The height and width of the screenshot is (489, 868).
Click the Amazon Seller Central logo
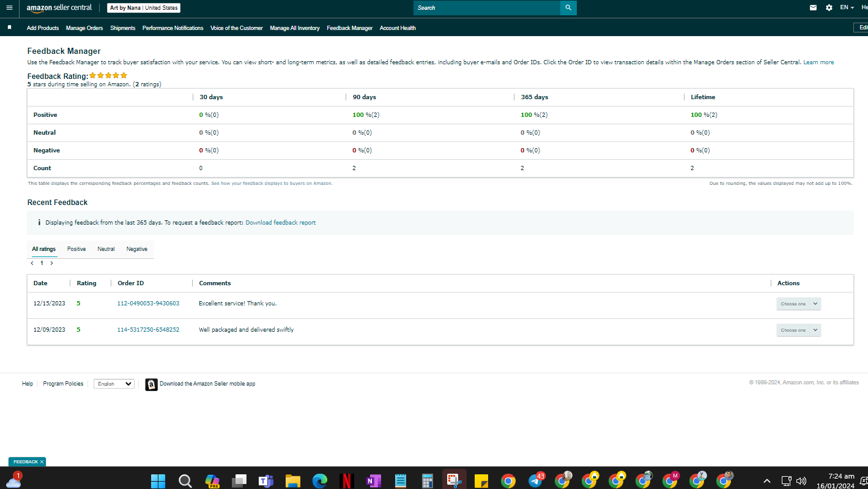point(59,8)
